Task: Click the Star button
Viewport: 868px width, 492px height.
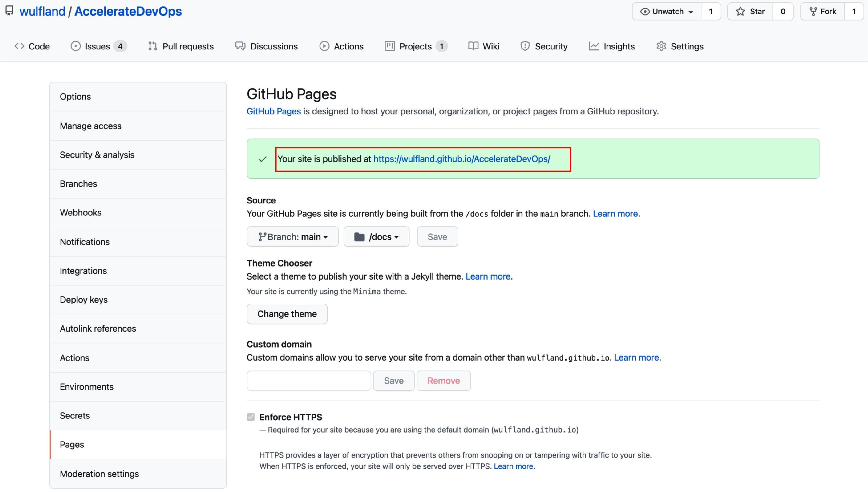Action: point(750,11)
